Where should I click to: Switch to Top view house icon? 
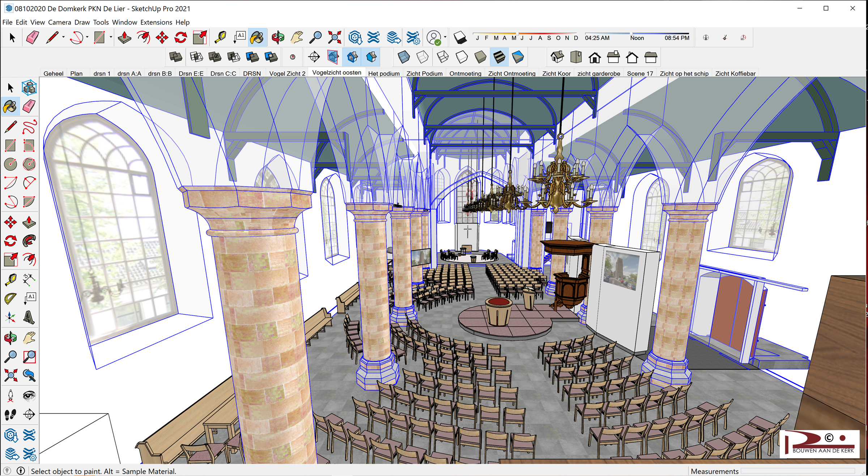(576, 57)
